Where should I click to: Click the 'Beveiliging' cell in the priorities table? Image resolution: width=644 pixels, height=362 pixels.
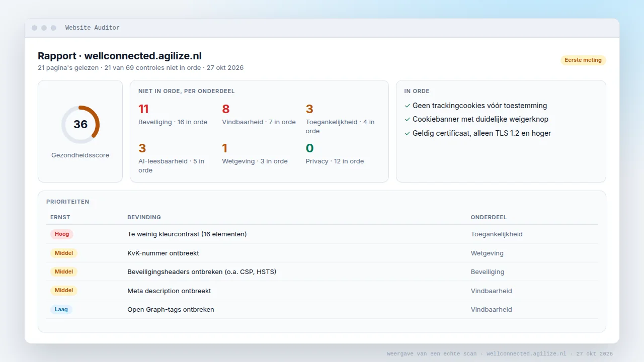coord(488,271)
